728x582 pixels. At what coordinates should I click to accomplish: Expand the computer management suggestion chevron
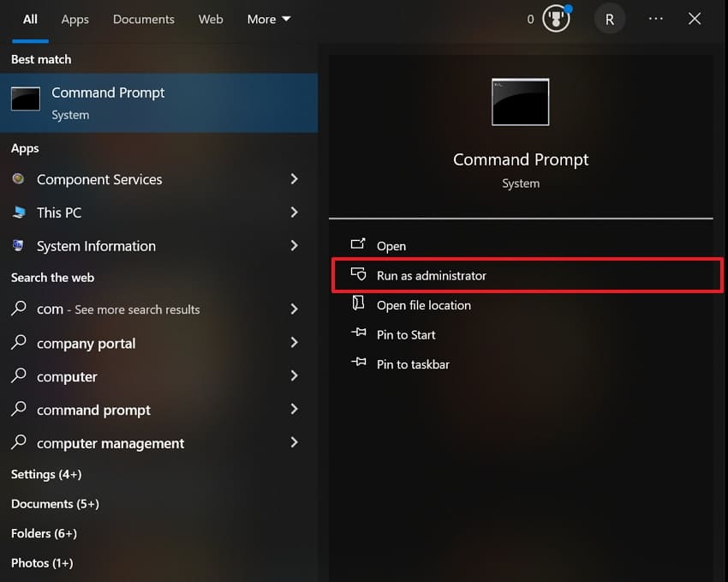click(295, 443)
